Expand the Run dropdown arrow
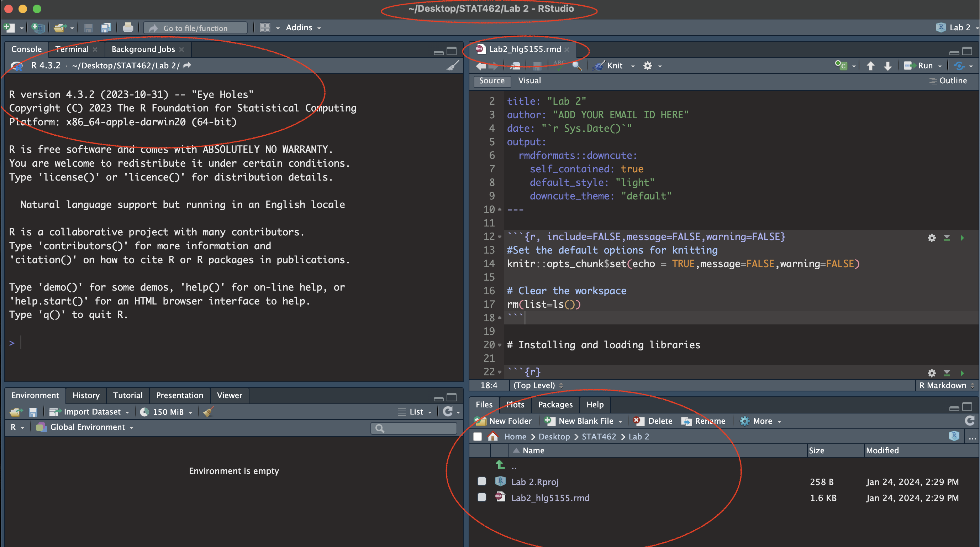Image resolution: width=980 pixels, height=547 pixels. pyautogui.click(x=940, y=66)
